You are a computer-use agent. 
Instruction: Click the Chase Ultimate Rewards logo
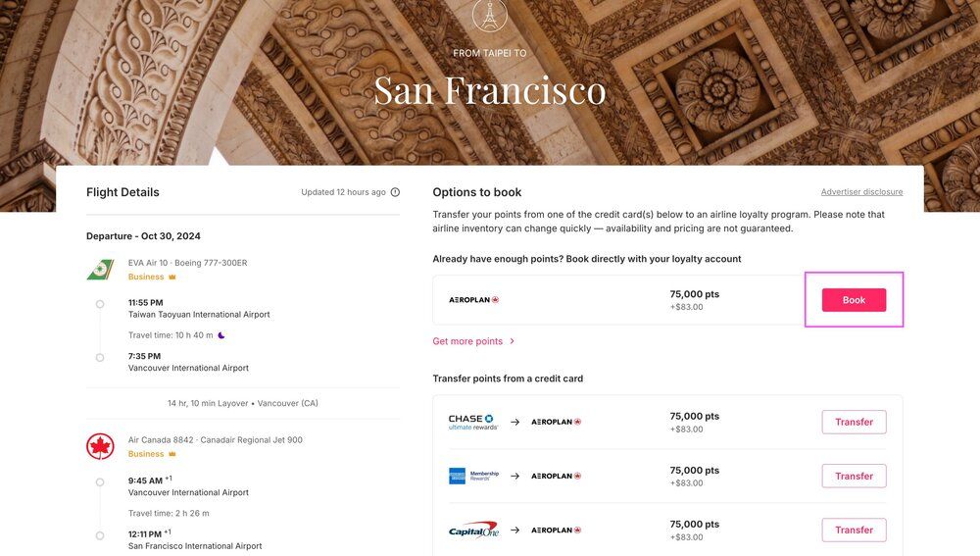coord(473,422)
